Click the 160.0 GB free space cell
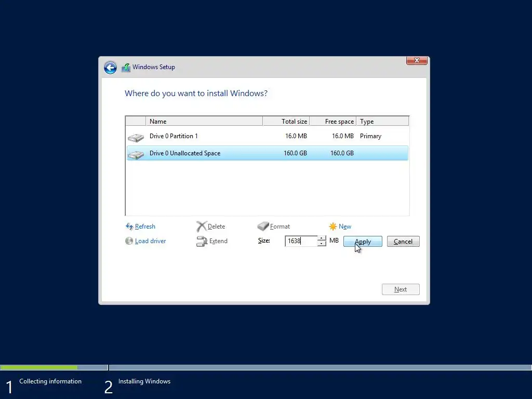 pyautogui.click(x=342, y=153)
